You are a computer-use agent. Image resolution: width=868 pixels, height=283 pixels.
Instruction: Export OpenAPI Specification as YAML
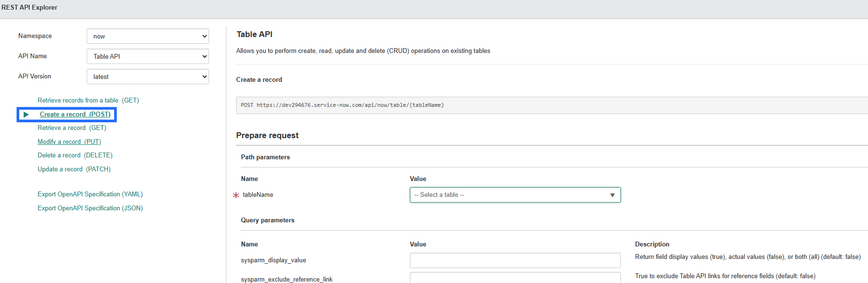point(90,194)
